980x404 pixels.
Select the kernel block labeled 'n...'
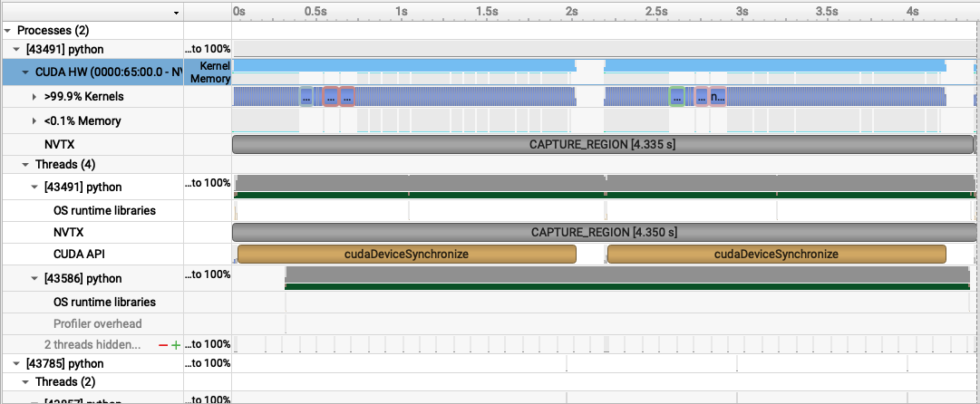click(717, 97)
